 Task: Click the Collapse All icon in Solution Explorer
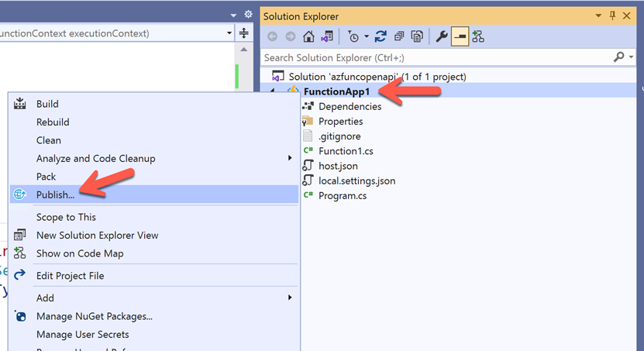coord(399,36)
